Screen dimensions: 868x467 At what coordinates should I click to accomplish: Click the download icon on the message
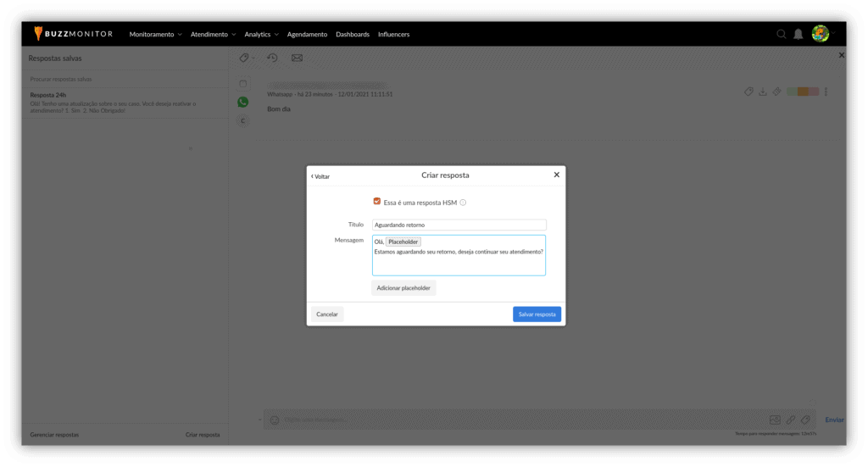(763, 92)
